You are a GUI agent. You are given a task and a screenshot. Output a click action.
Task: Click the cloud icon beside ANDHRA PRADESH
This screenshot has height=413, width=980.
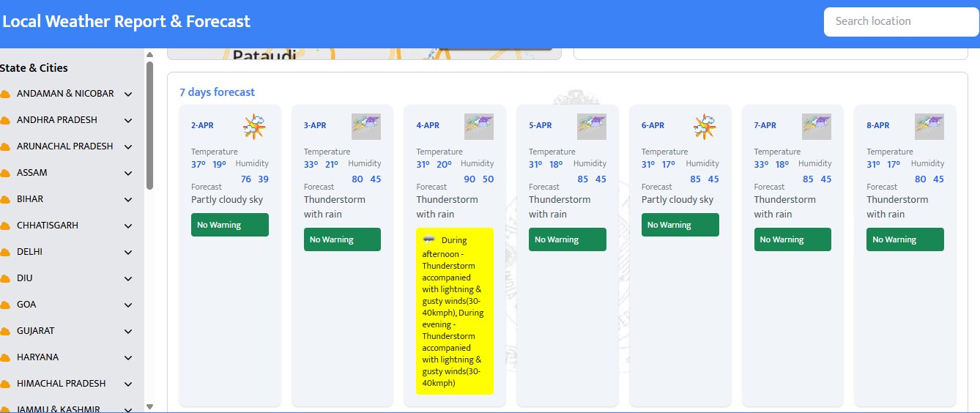pos(5,121)
